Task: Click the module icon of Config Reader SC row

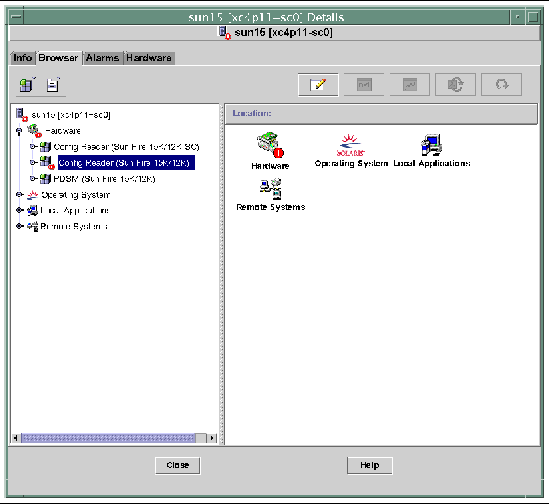Action: pos(45,147)
